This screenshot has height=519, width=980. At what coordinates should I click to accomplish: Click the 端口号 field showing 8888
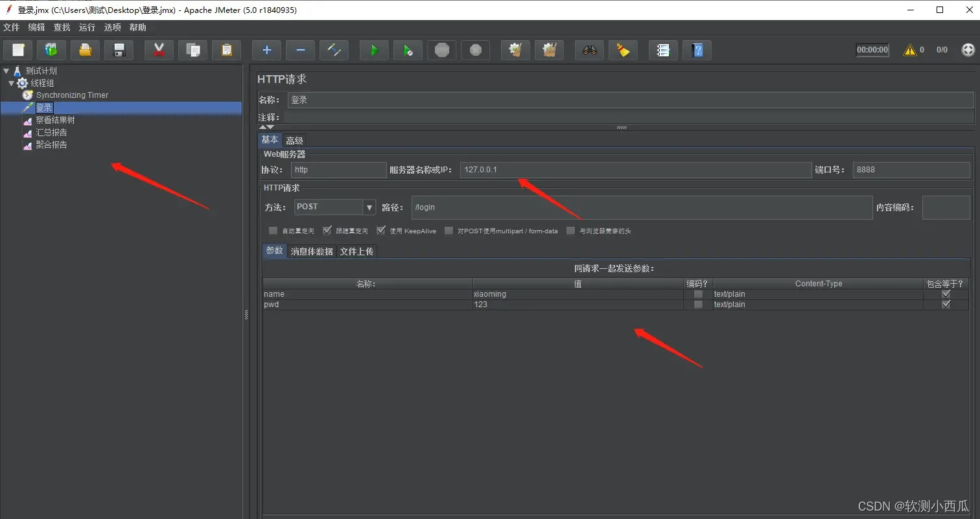pyautogui.click(x=911, y=170)
